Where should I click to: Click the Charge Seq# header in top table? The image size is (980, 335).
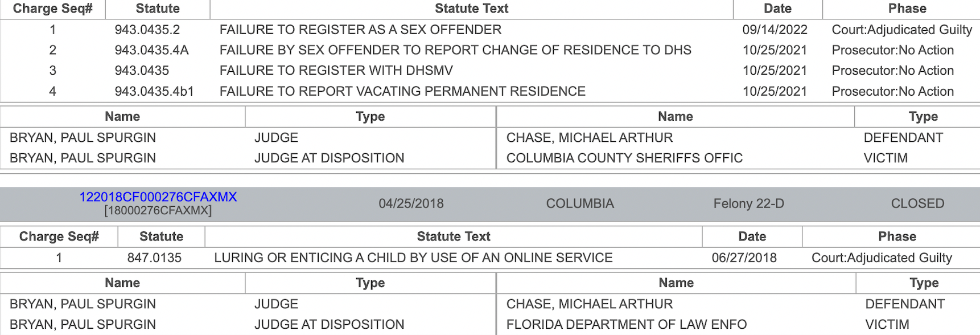click(52, 9)
